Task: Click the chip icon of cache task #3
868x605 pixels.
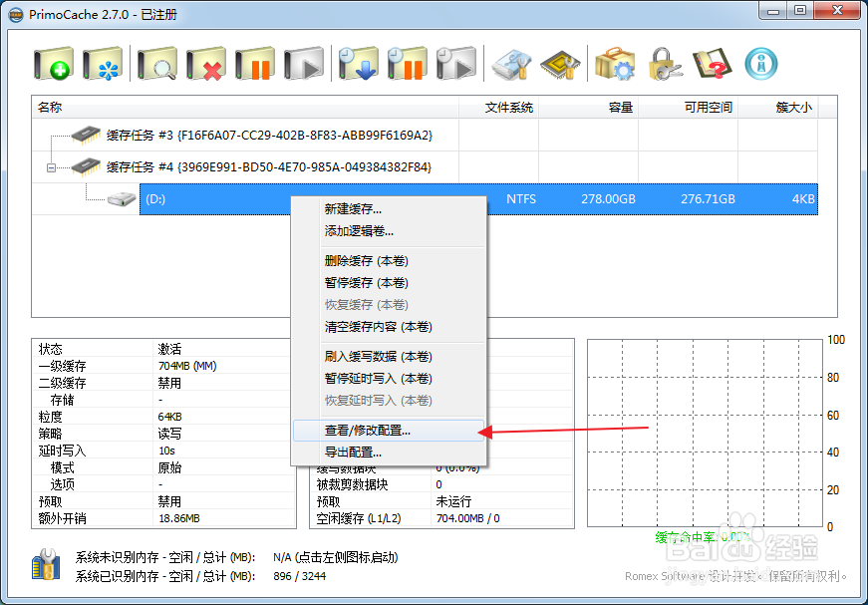Action: (x=86, y=136)
